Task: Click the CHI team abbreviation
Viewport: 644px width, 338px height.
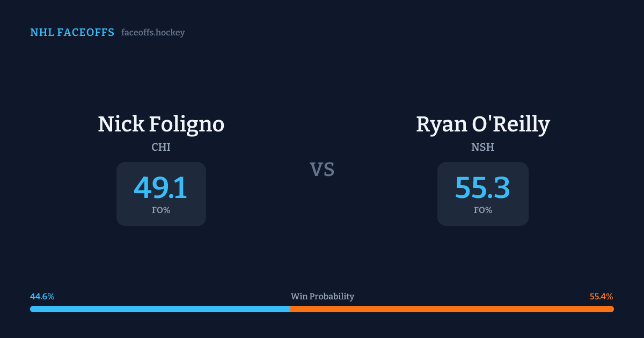Action: point(161,147)
